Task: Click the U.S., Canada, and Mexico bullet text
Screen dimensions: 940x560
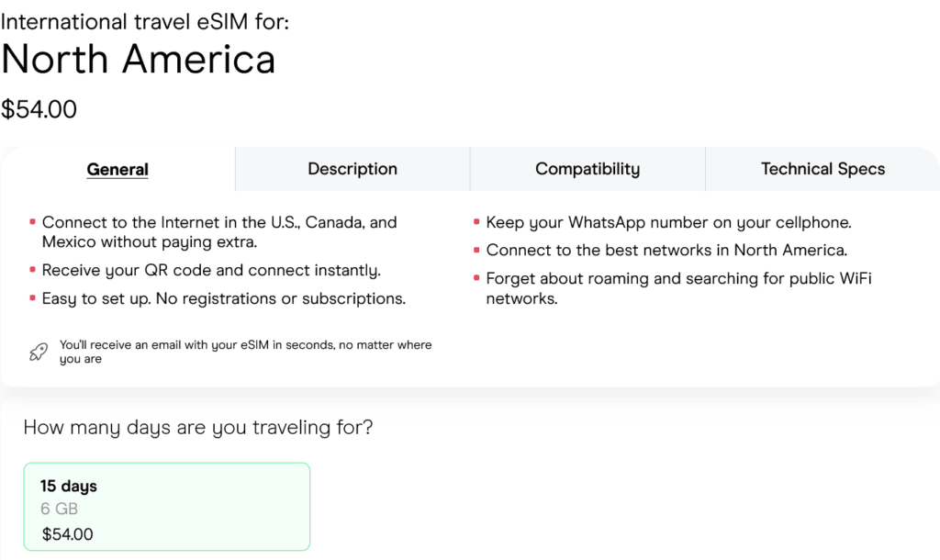Action: [x=219, y=232]
